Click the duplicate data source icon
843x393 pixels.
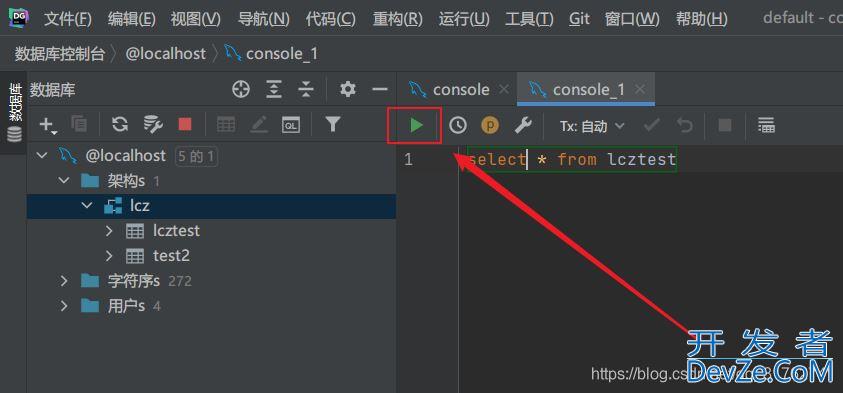(x=79, y=125)
